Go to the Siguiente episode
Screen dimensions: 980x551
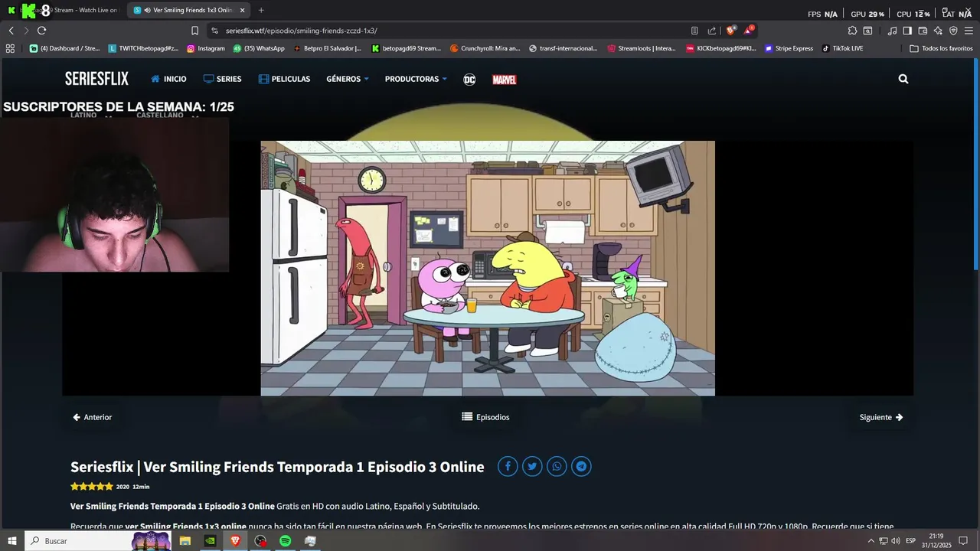tap(881, 417)
